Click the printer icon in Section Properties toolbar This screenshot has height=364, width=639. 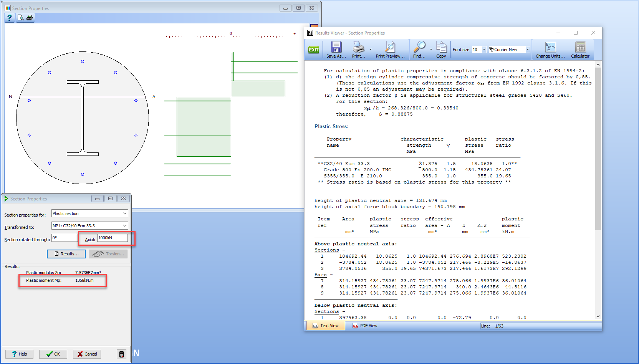(x=30, y=18)
